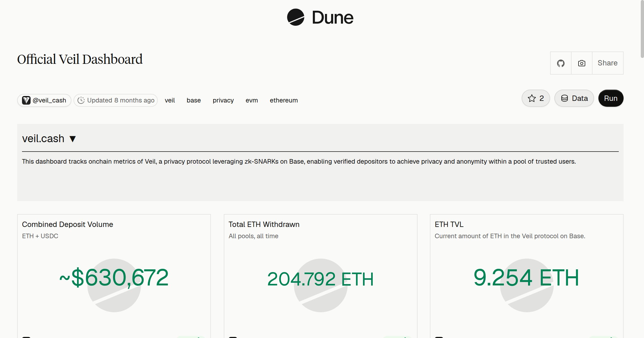Star the dashboard with the star button
Image resolution: width=644 pixels, height=338 pixels.
pyautogui.click(x=536, y=98)
